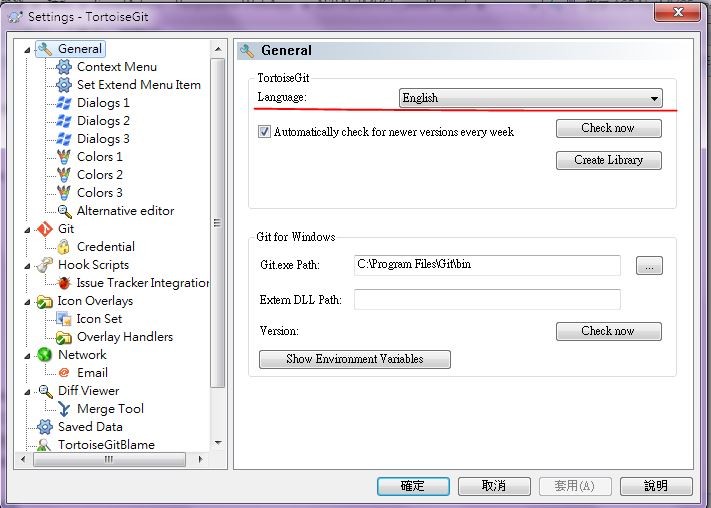Click the padlock icon beside Credential
The width and height of the screenshot is (711, 508).
(63, 247)
